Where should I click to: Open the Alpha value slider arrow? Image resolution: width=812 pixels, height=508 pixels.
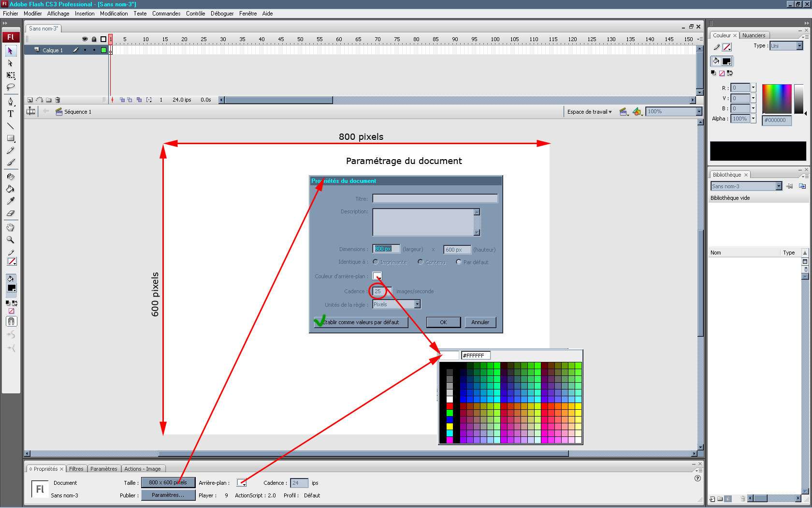pyautogui.click(x=753, y=119)
